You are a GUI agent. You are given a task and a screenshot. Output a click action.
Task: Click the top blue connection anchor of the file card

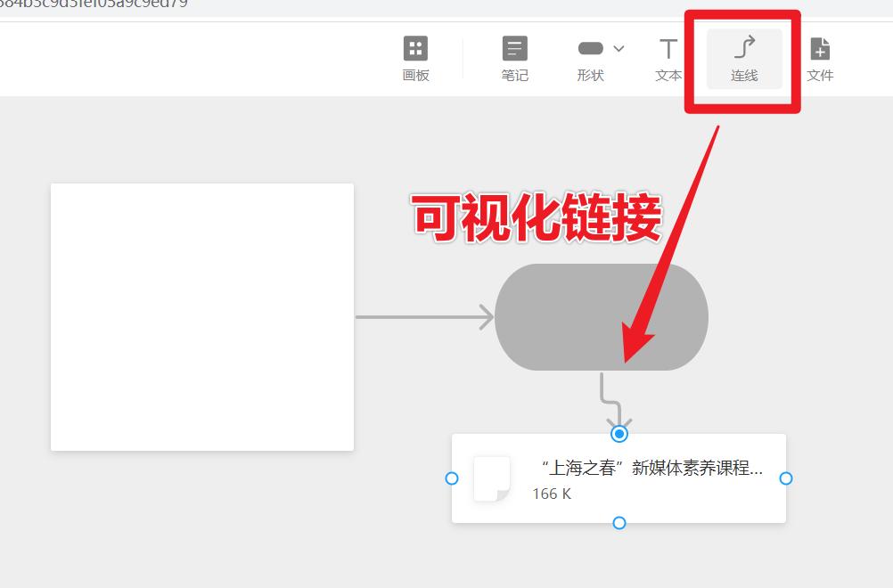(x=618, y=435)
